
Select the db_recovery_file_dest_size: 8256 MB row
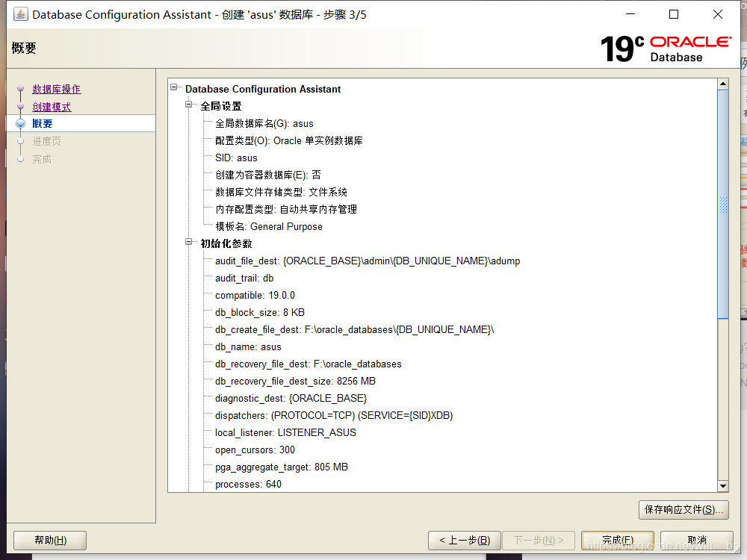pyautogui.click(x=295, y=381)
